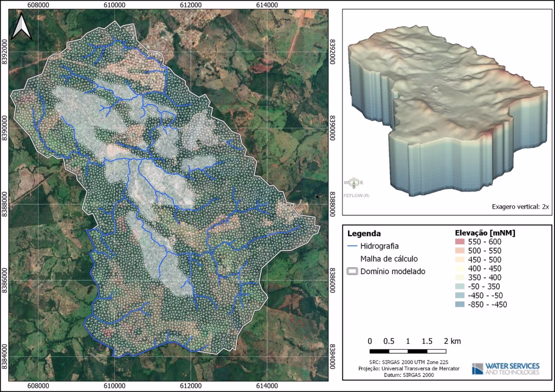
Task: Pick the 450 - 500 elevation color swatch
Action: coord(459,259)
